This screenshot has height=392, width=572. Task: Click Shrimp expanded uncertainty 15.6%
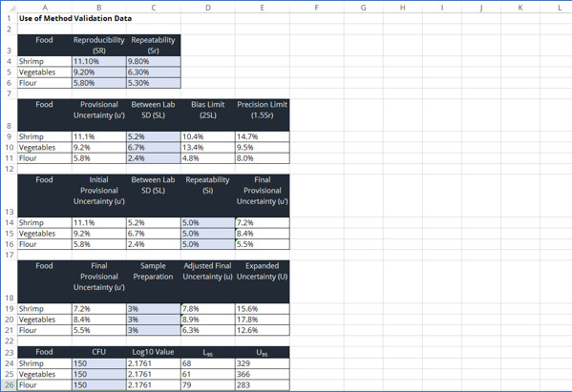[263, 309]
